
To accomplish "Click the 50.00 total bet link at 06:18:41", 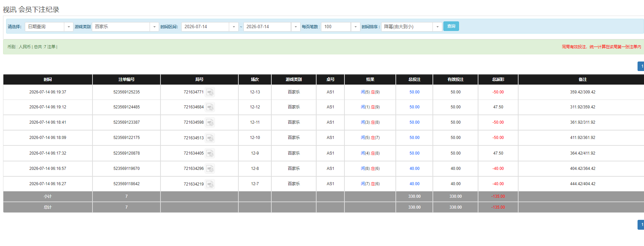I will click(x=414, y=122).
